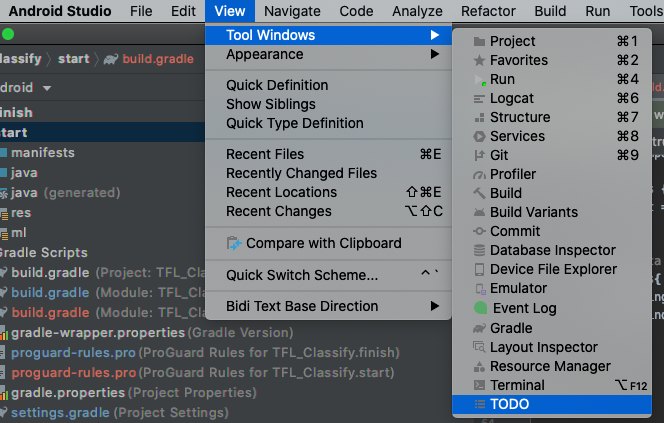Viewport: 664px width, 423px height.
Task: Open the Refactor menu
Action: [488, 11]
